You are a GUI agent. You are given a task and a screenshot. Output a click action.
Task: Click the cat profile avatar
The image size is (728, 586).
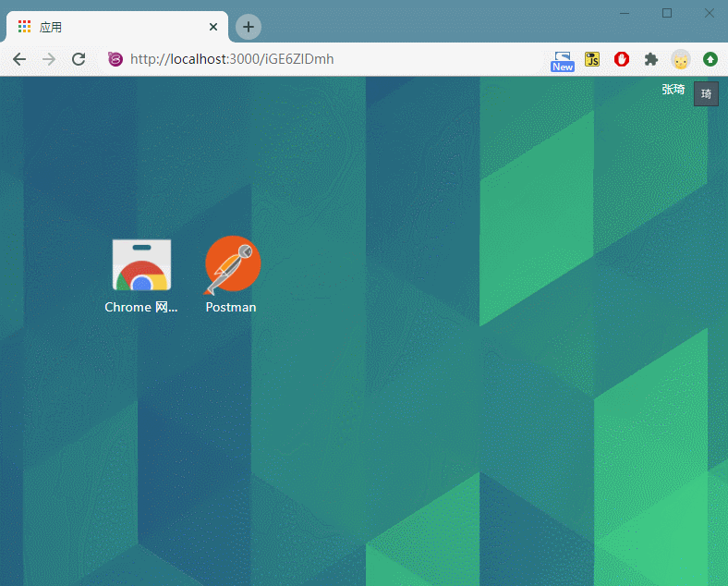click(x=681, y=59)
